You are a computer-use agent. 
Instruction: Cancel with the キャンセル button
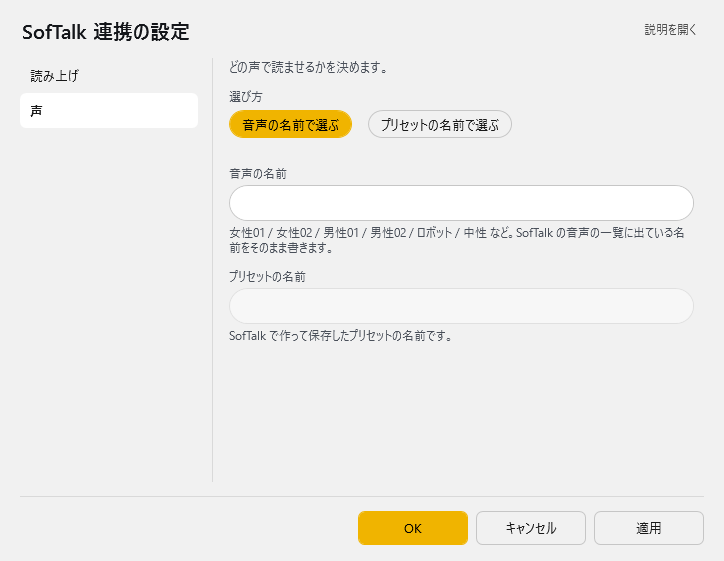point(531,528)
